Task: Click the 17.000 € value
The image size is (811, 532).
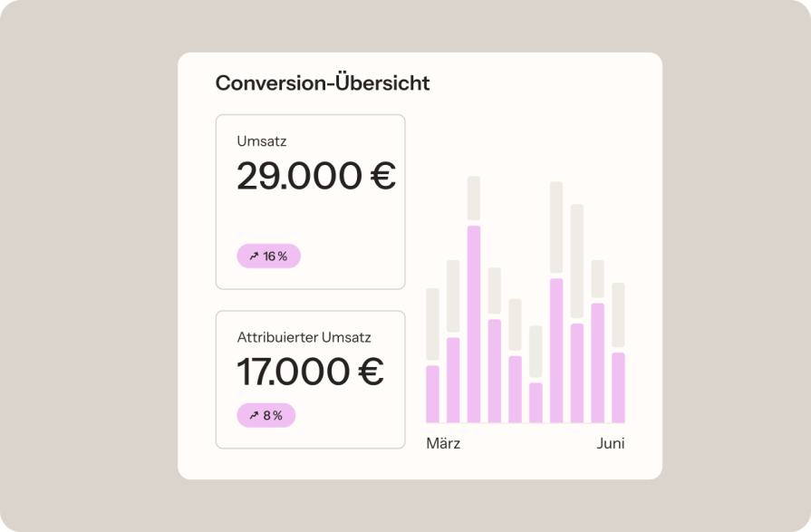Action: 310,372
